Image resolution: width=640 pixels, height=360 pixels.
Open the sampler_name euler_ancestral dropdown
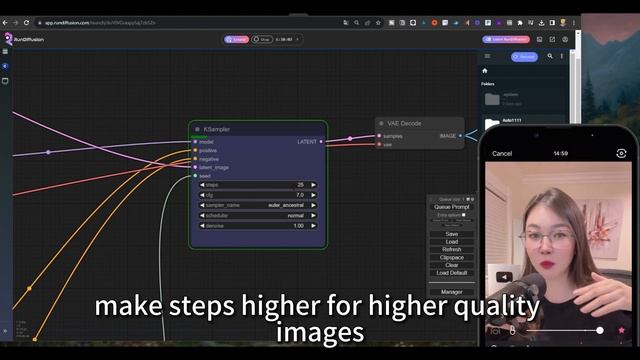[258, 205]
